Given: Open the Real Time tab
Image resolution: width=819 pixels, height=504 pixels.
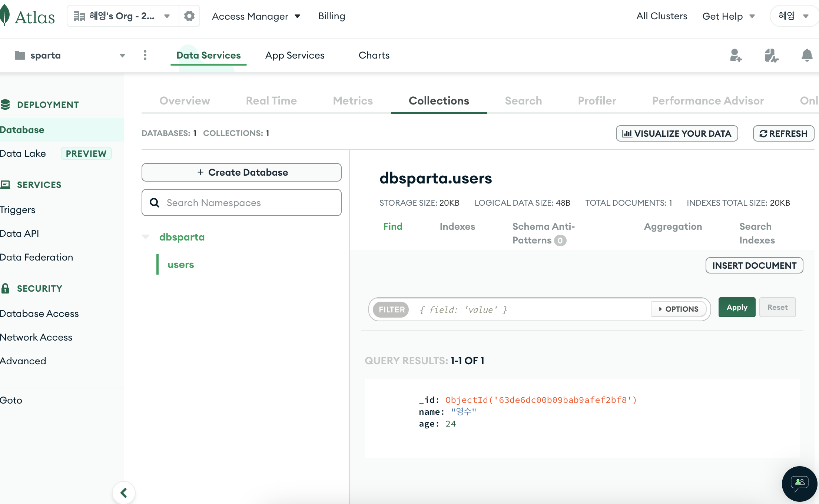Looking at the screenshot, I should pos(271,101).
